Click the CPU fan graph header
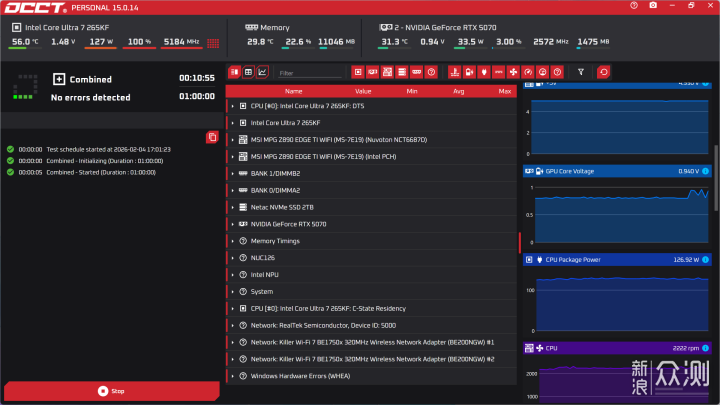Viewport: 720px width, 405px height. [617, 349]
